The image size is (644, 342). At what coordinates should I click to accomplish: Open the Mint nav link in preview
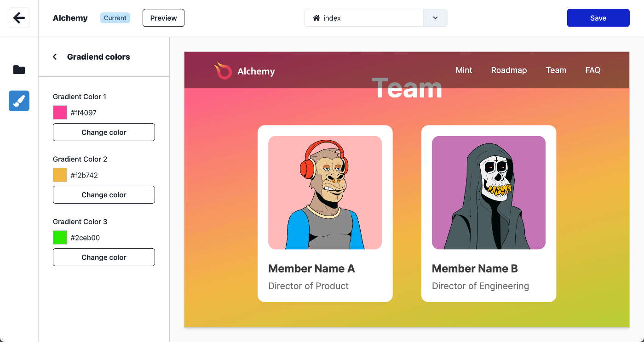point(464,70)
